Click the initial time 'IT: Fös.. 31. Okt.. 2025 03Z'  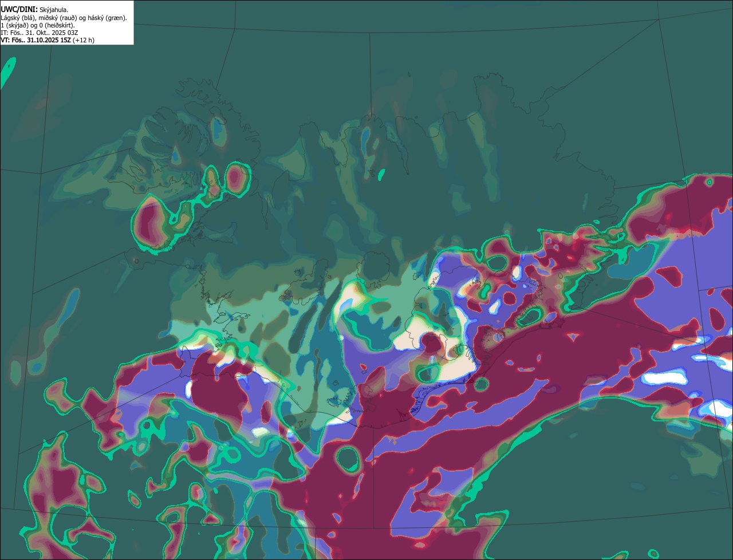click(39, 33)
